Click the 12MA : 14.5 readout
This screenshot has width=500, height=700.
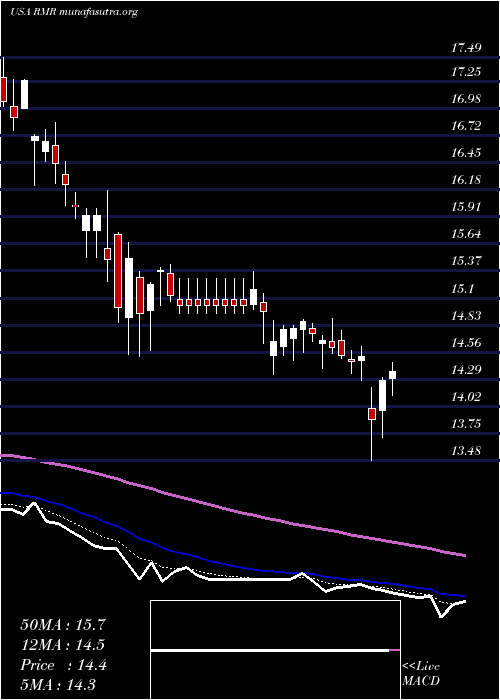click(62, 645)
